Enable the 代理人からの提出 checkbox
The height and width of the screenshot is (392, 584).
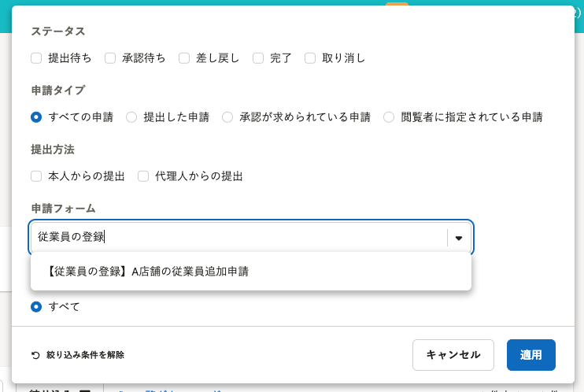pos(143,176)
